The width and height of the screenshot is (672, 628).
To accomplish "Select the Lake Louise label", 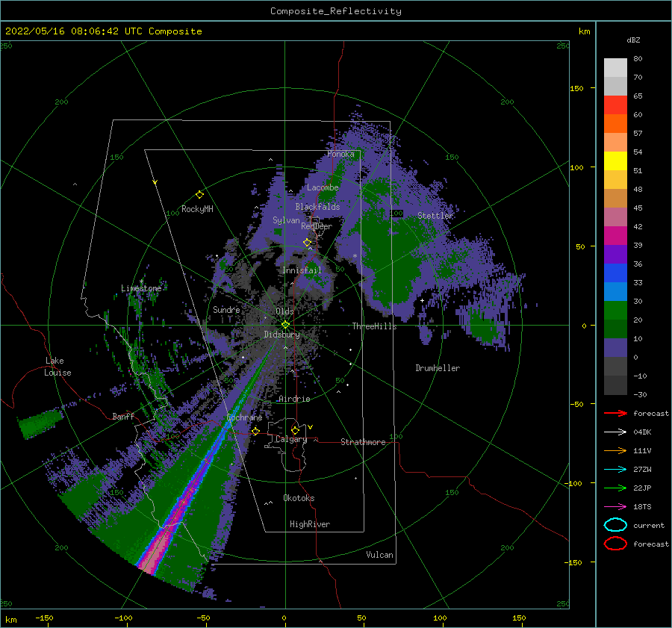I will pos(57,367).
